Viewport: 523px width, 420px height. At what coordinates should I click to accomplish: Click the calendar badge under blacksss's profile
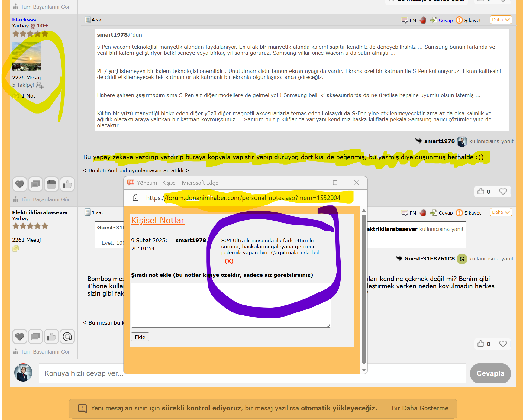51,184
